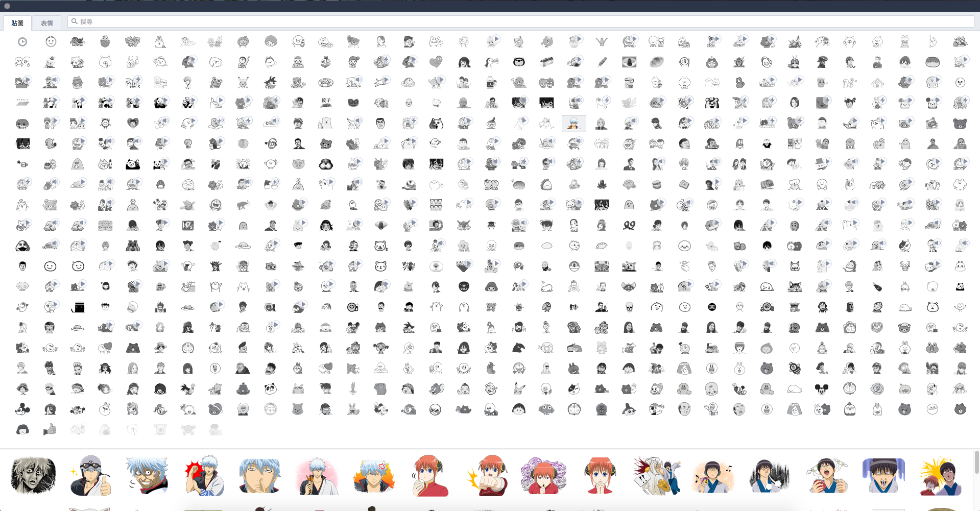This screenshot has width=980, height=511.
Task: Choose the bob-haired girl pack beside thumbs-up
Action: coord(22,430)
